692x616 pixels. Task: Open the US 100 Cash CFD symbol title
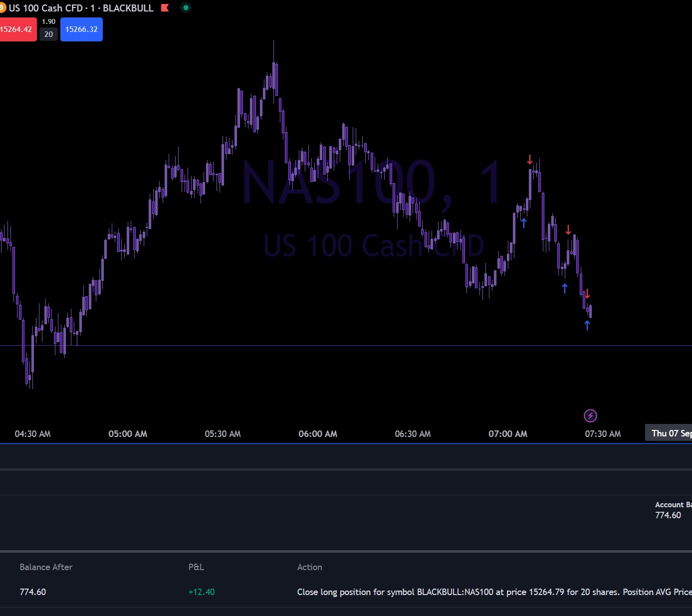click(81, 8)
